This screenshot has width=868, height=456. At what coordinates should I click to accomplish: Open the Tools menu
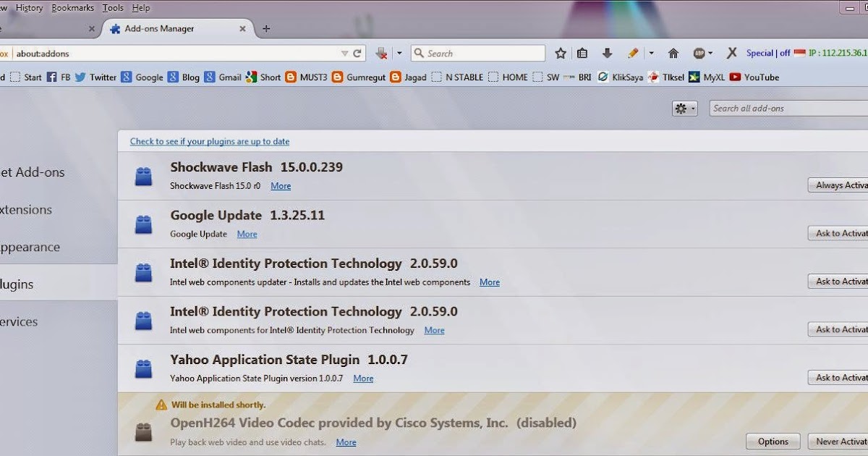(113, 8)
